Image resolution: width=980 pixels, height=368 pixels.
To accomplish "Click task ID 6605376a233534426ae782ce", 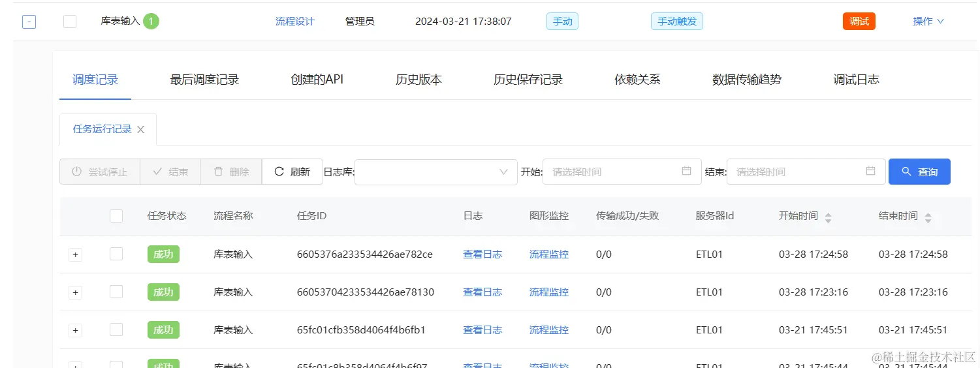I will [x=364, y=254].
